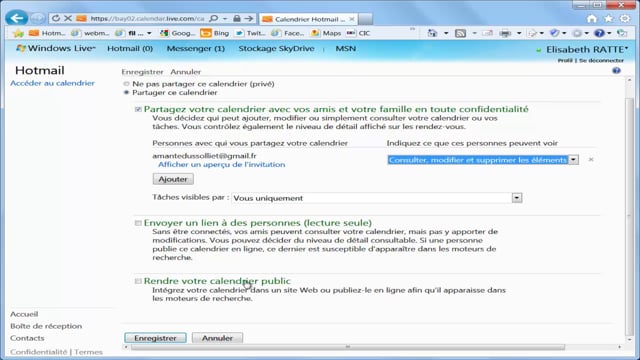Click the security padlock icon in address bar
The image size is (640, 360).
(237, 18)
